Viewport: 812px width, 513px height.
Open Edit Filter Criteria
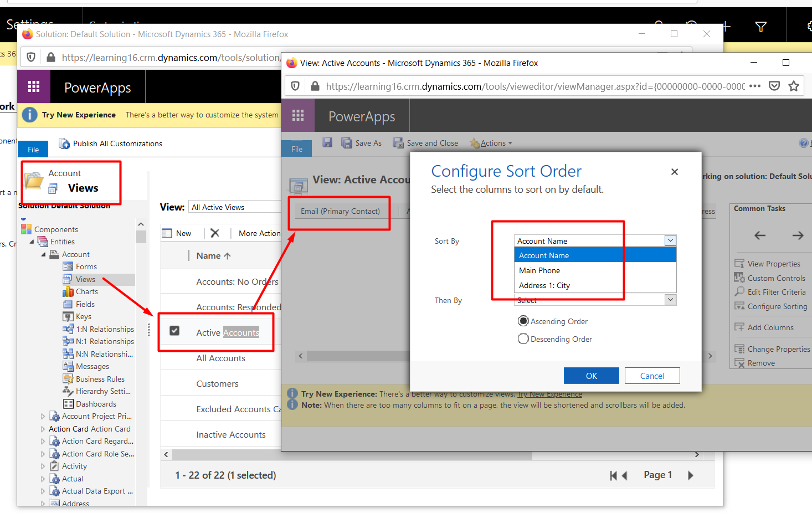[770, 292]
